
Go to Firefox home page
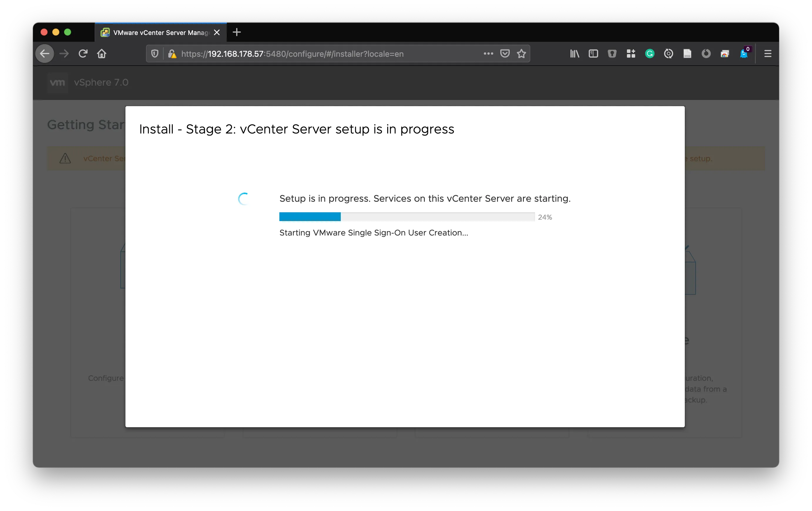(102, 54)
